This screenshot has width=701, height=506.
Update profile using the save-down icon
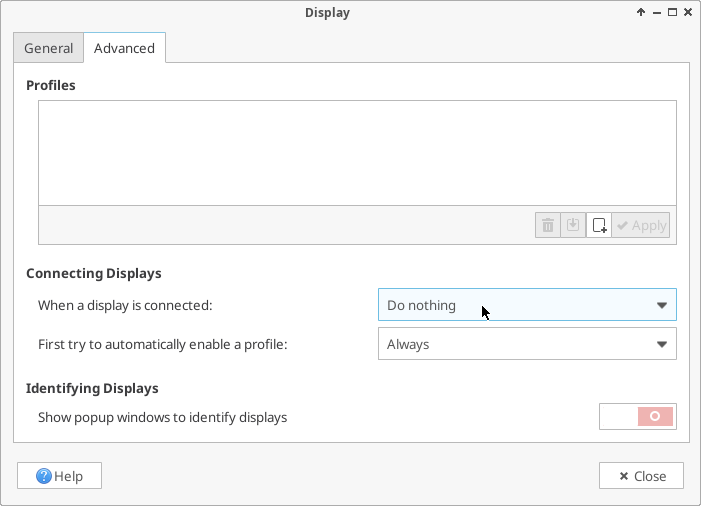(x=573, y=225)
